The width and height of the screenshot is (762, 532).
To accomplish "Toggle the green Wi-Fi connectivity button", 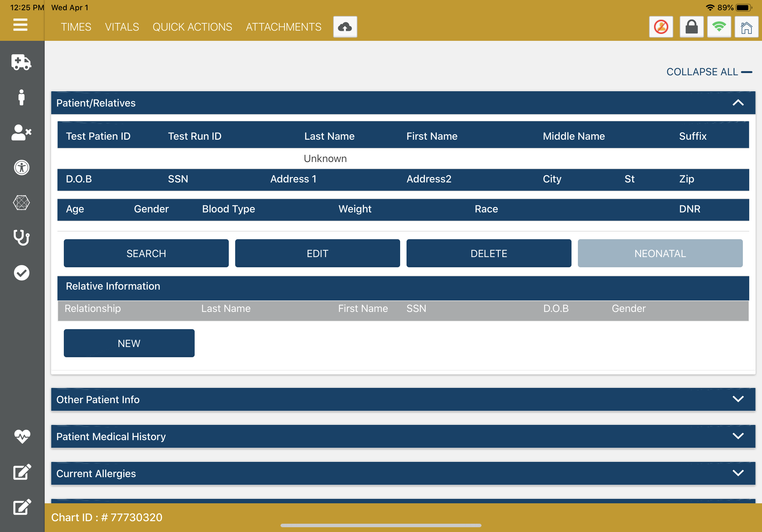I will 719,27.
